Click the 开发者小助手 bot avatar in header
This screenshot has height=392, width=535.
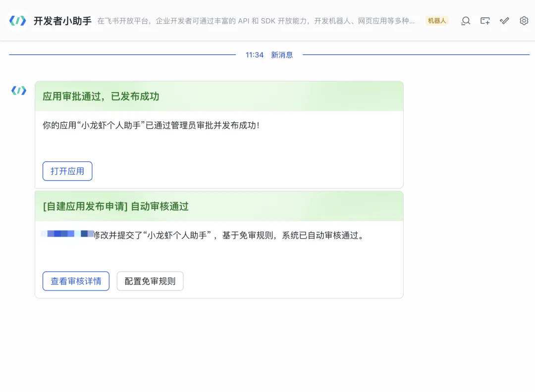point(17,21)
